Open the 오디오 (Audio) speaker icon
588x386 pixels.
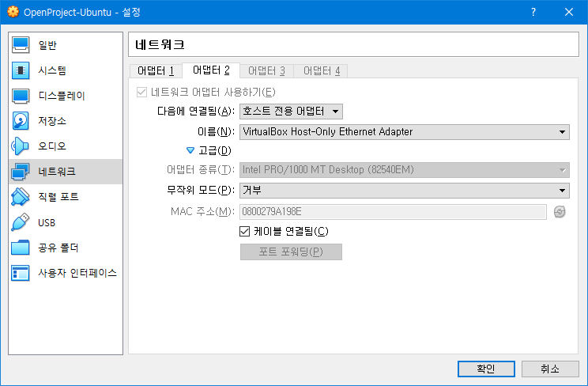pyautogui.click(x=21, y=146)
